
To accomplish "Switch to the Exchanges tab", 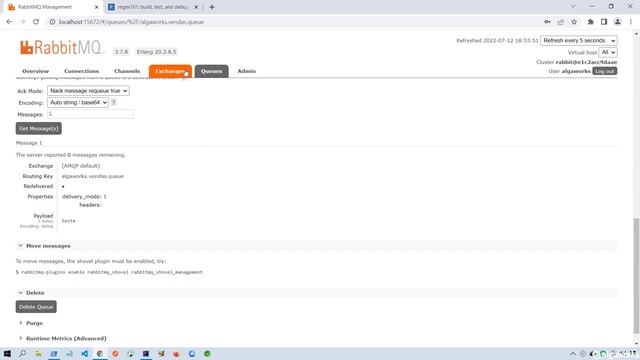I will pyautogui.click(x=170, y=71).
